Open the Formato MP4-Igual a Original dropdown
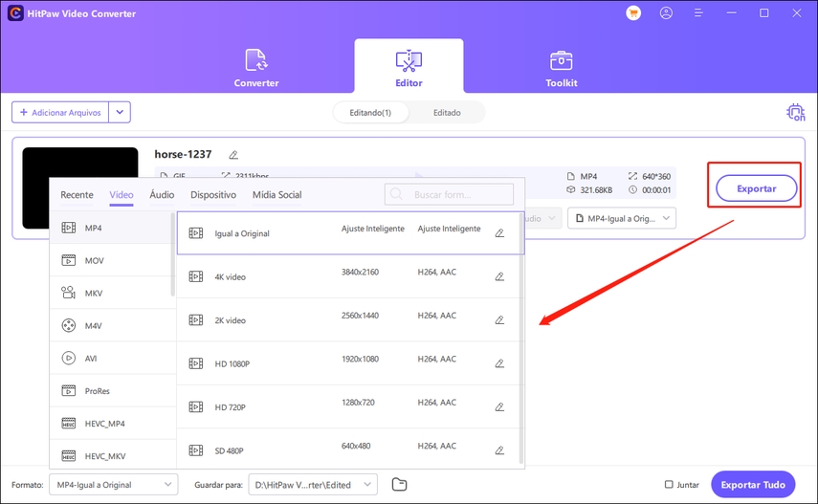Viewport: 818px width, 504px height. coord(114,485)
